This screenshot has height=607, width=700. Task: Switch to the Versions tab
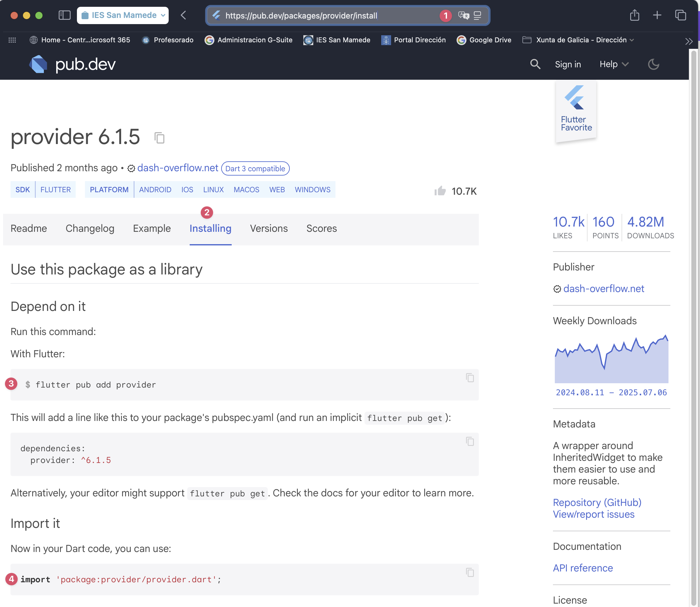coord(269,228)
